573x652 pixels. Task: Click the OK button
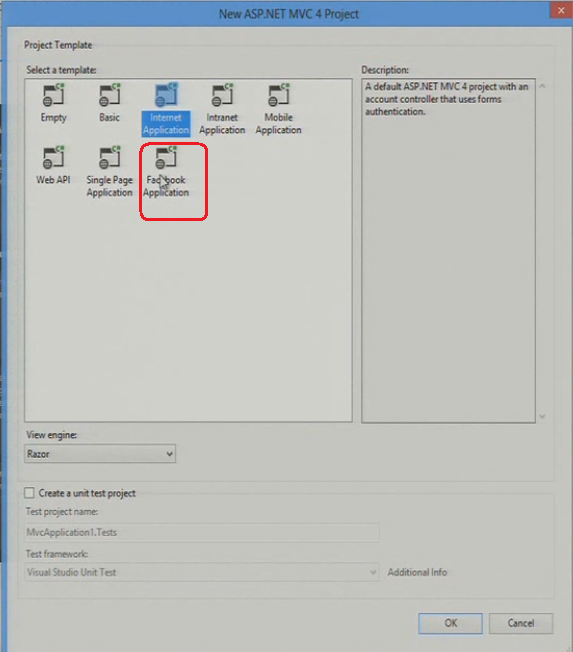(450, 623)
